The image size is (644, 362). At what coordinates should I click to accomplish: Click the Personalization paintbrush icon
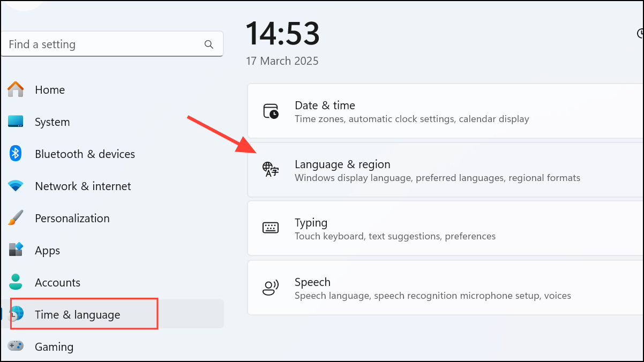point(16,218)
